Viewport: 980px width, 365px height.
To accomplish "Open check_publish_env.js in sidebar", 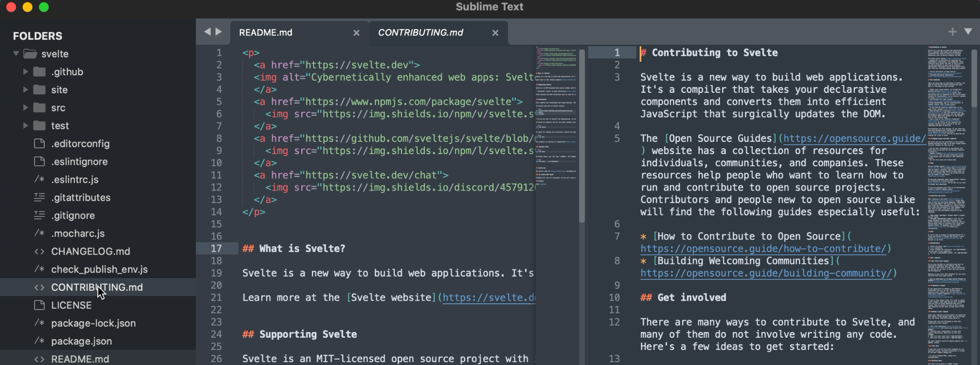I will 99,269.
